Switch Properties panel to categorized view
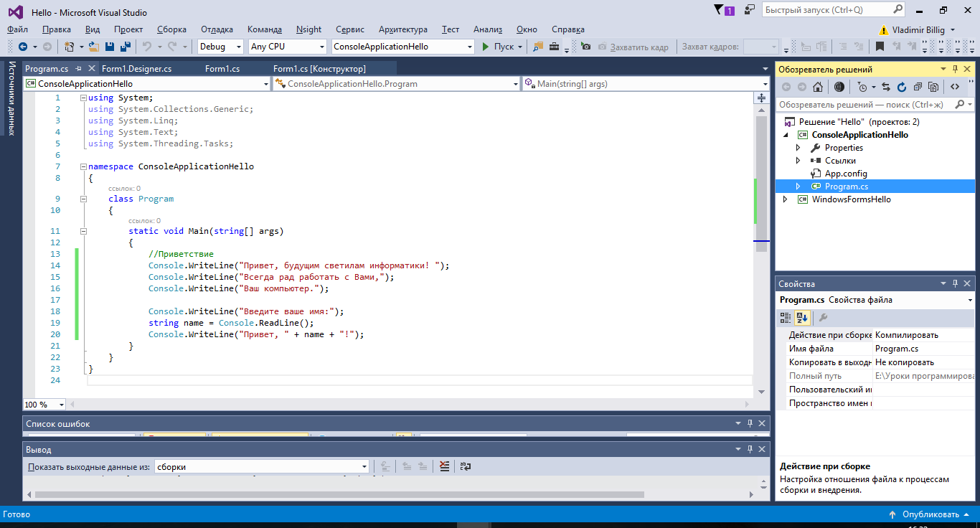Image resolution: width=980 pixels, height=528 pixels. click(786, 318)
